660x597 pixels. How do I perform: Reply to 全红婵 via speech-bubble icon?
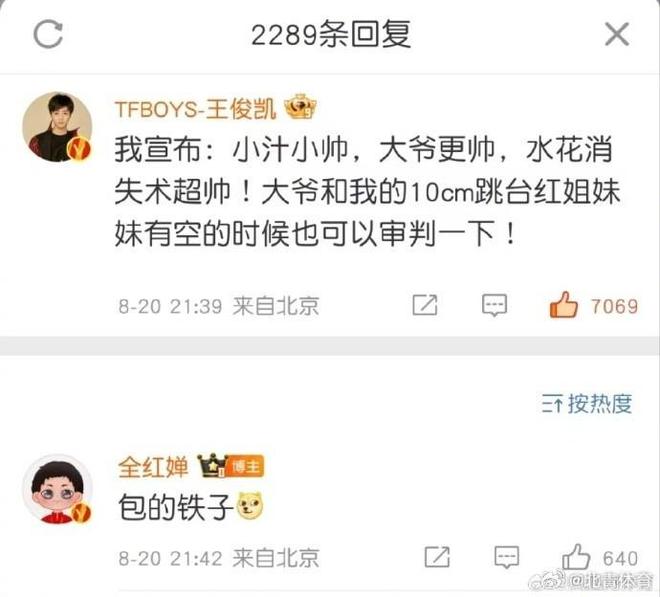(506, 557)
